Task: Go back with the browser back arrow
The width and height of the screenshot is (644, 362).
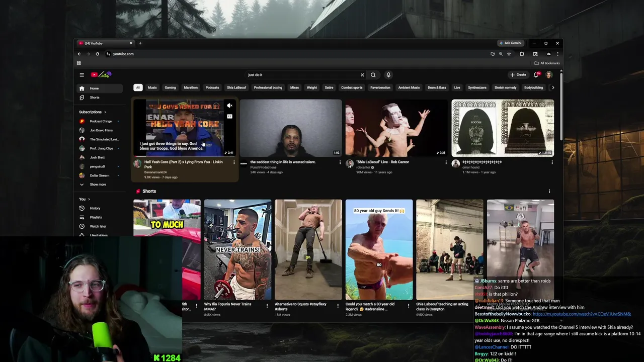Action: click(x=79, y=54)
